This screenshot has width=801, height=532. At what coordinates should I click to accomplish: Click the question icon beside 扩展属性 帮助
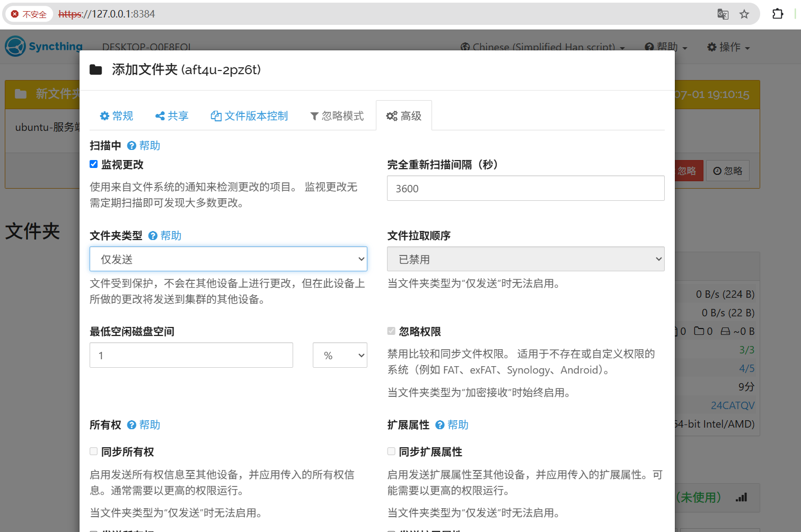440,425
